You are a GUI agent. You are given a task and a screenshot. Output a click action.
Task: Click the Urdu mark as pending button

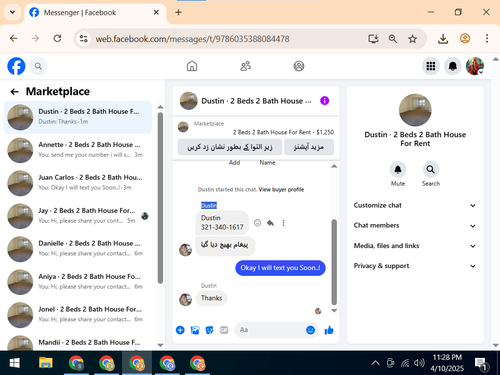coord(230,147)
